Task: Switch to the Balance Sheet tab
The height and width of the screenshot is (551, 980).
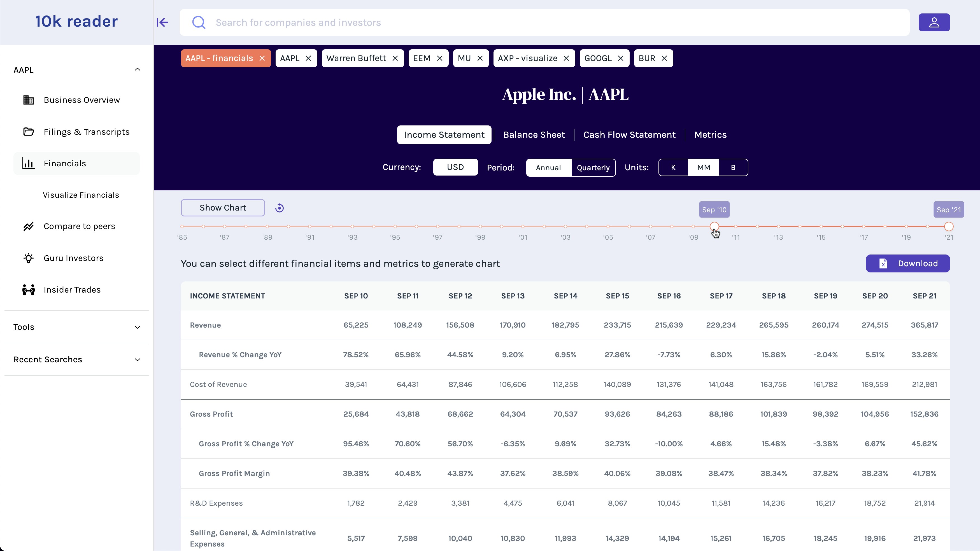Action: click(x=534, y=135)
